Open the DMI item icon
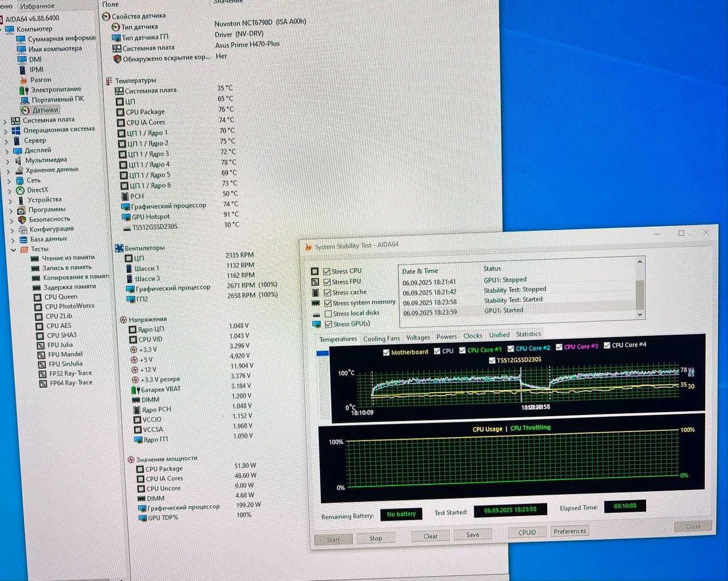The width and height of the screenshot is (728, 581). click(x=21, y=59)
